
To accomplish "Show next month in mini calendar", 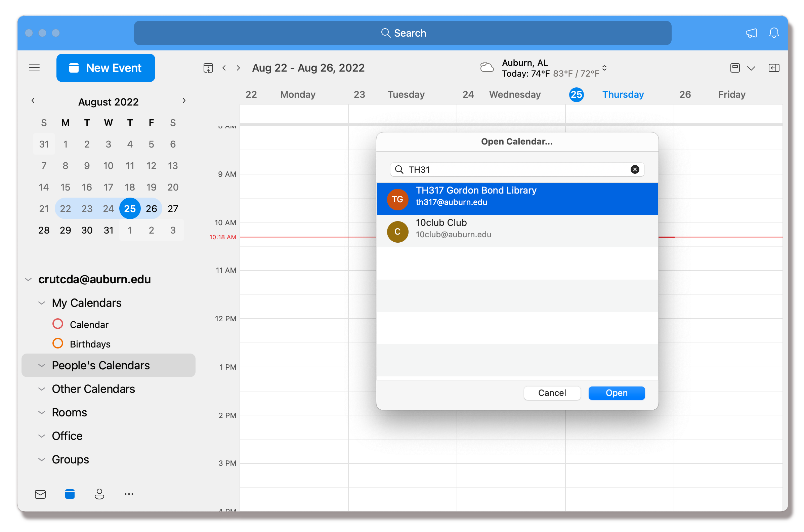I will 184,100.
